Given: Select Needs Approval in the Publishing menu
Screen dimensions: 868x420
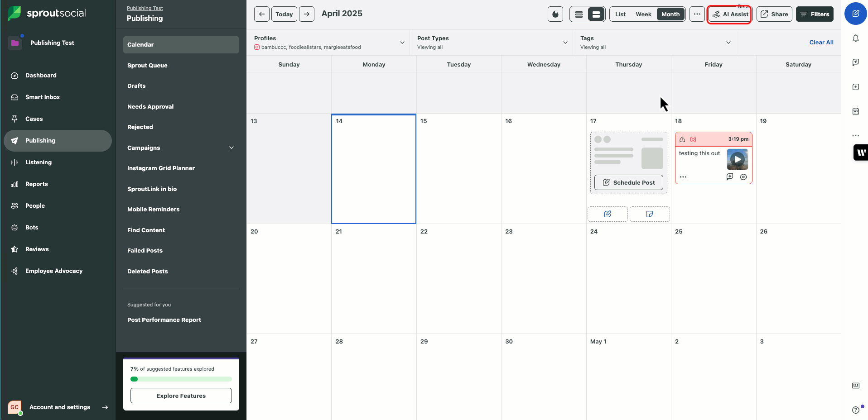Looking at the screenshot, I should click(x=181, y=107).
